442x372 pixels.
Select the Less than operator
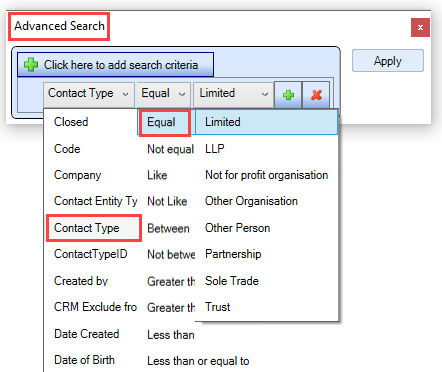171,335
